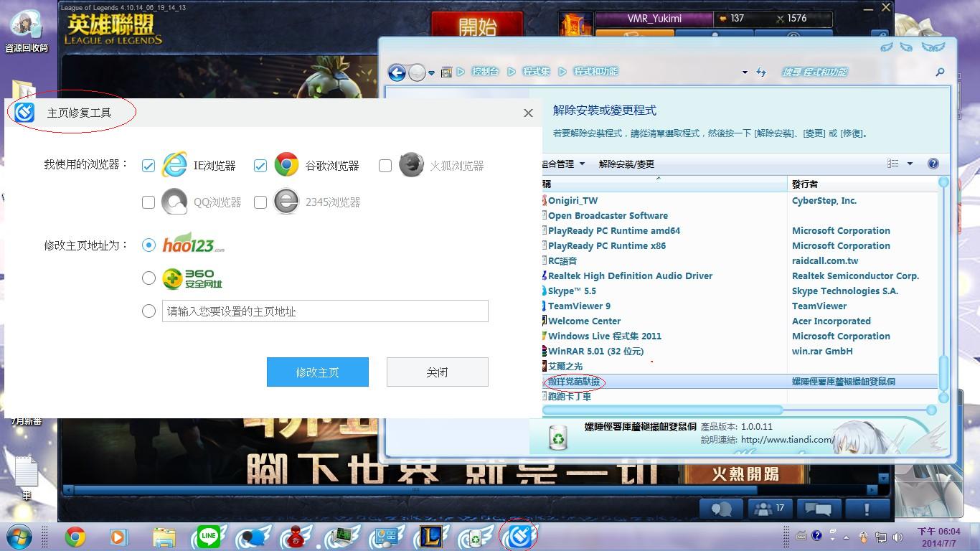Click the 主页修复工具 title bar logo
The image size is (980, 551).
pos(24,113)
